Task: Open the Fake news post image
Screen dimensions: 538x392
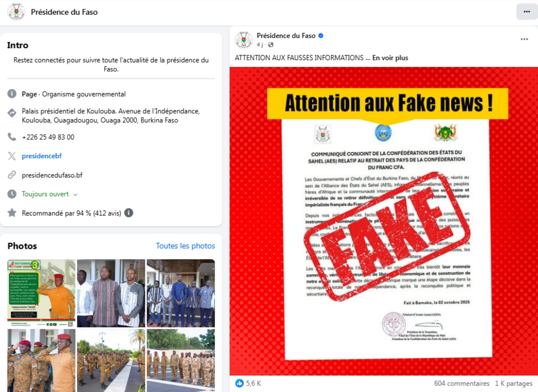Action: (384, 221)
